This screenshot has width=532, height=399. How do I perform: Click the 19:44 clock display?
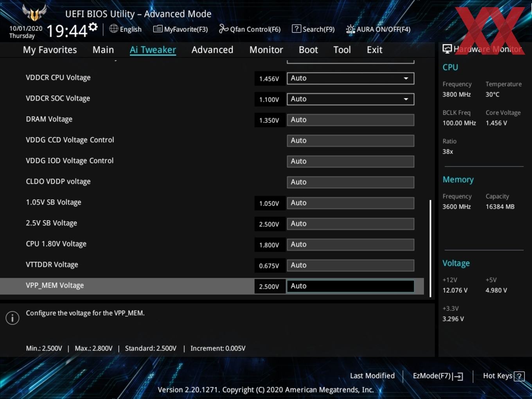(x=66, y=31)
